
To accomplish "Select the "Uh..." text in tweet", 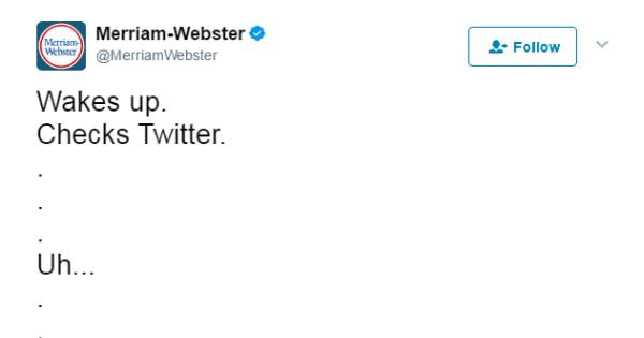I will click(65, 265).
